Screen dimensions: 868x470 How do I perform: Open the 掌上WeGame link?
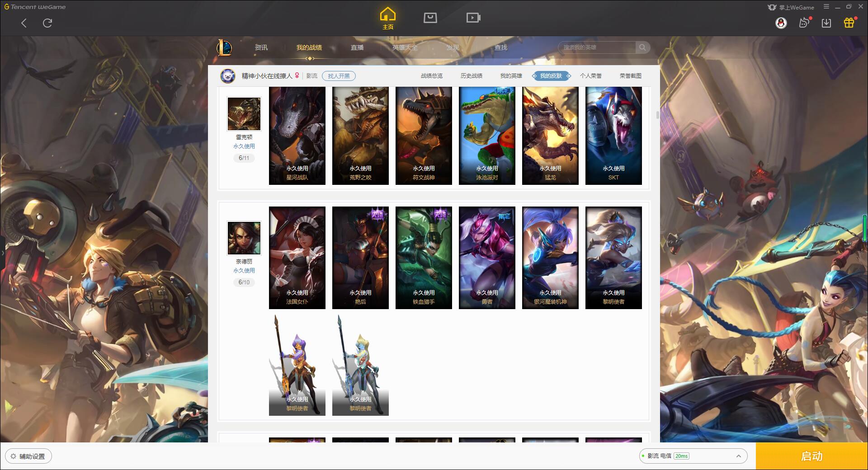coord(791,7)
